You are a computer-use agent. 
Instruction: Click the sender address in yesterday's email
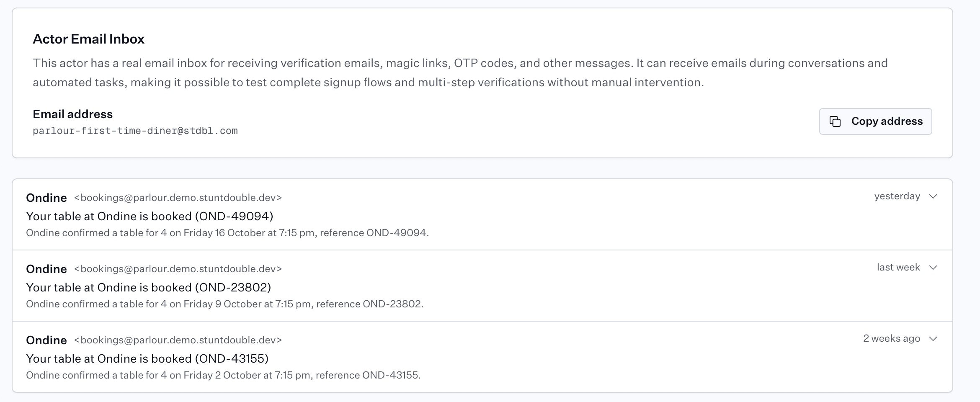(x=178, y=198)
